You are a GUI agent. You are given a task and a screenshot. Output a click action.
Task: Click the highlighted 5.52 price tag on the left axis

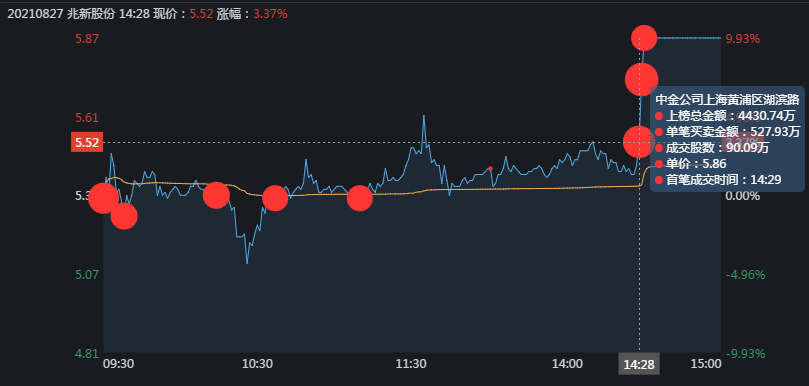coord(87,143)
